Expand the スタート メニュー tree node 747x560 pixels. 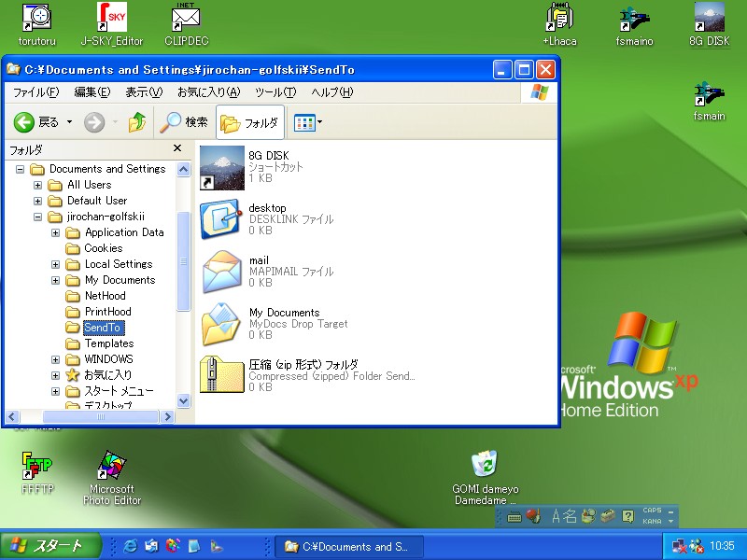(x=56, y=391)
